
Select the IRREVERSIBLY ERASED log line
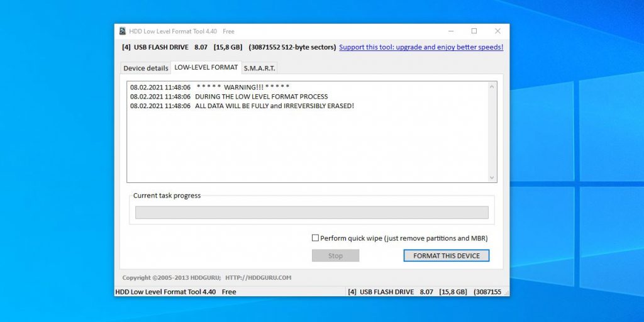[242, 106]
